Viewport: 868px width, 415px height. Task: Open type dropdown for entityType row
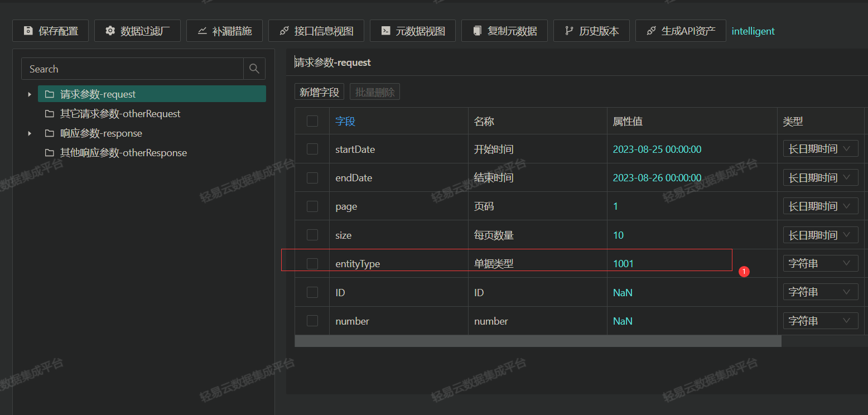(821, 263)
